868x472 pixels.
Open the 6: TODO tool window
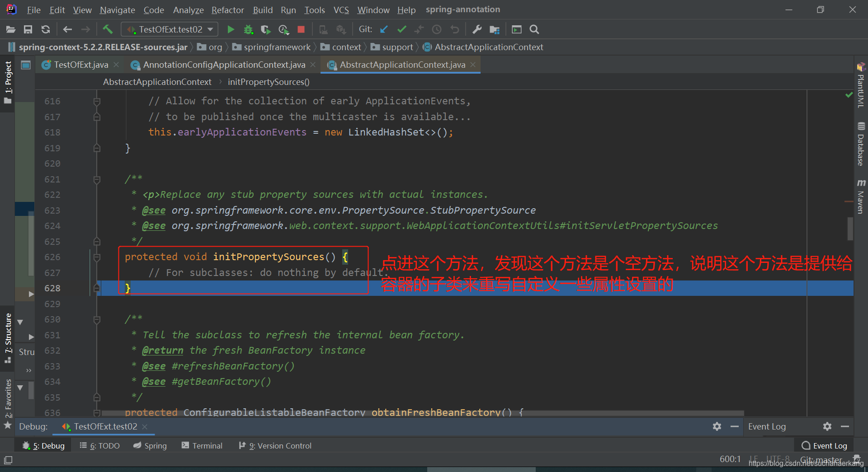[100, 445]
